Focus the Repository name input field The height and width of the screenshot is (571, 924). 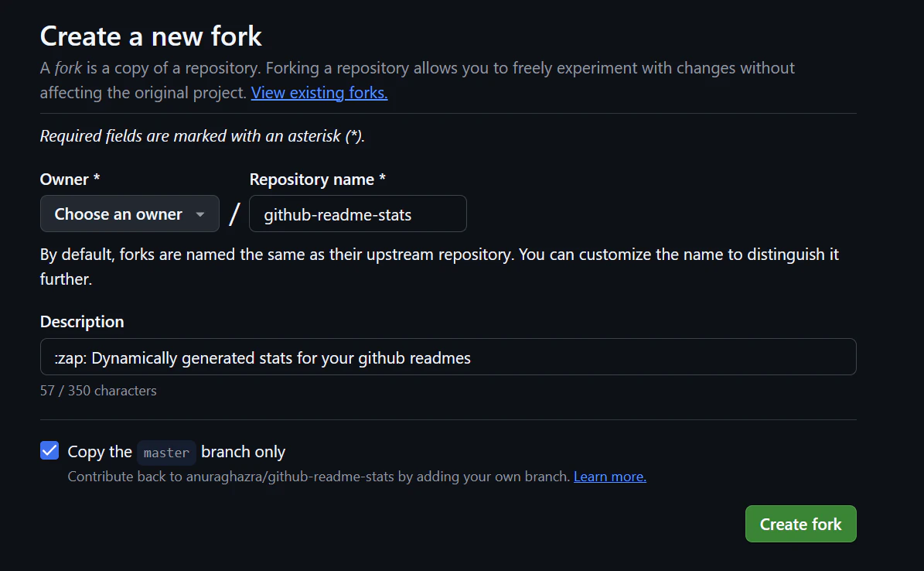(358, 214)
